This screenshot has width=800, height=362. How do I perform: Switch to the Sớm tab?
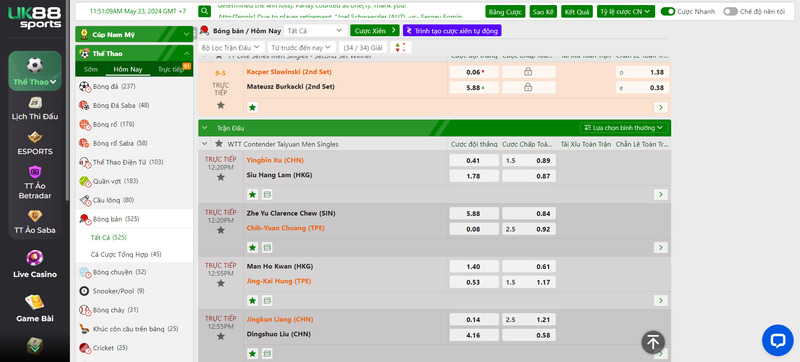(x=91, y=69)
